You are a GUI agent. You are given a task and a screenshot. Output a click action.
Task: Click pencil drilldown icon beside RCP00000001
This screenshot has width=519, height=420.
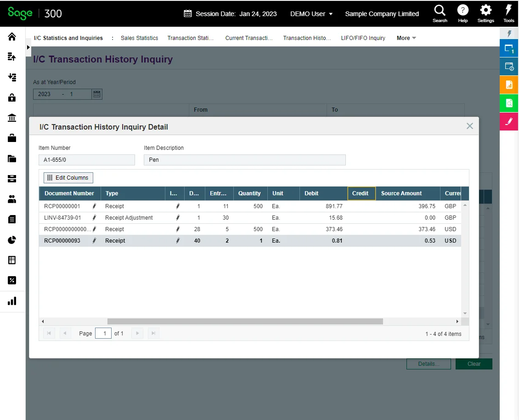pyautogui.click(x=94, y=206)
